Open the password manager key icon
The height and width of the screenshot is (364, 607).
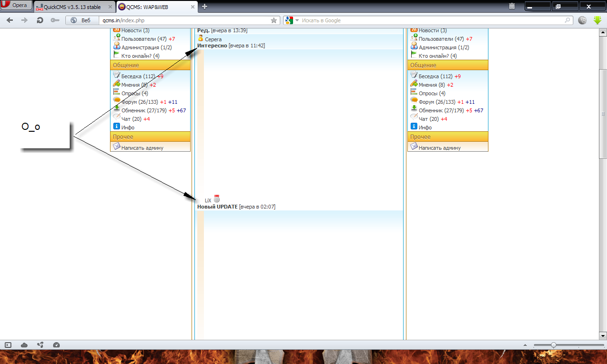[x=55, y=20]
